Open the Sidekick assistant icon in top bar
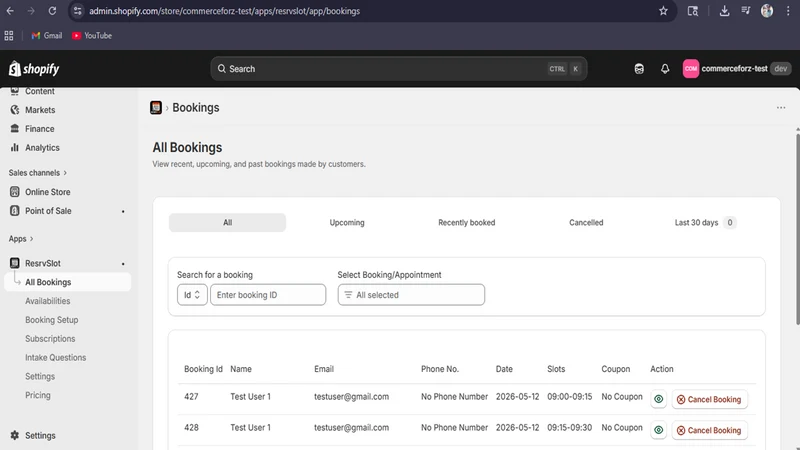The width and height of the screenshot is (800, 450). click(639, 69)
